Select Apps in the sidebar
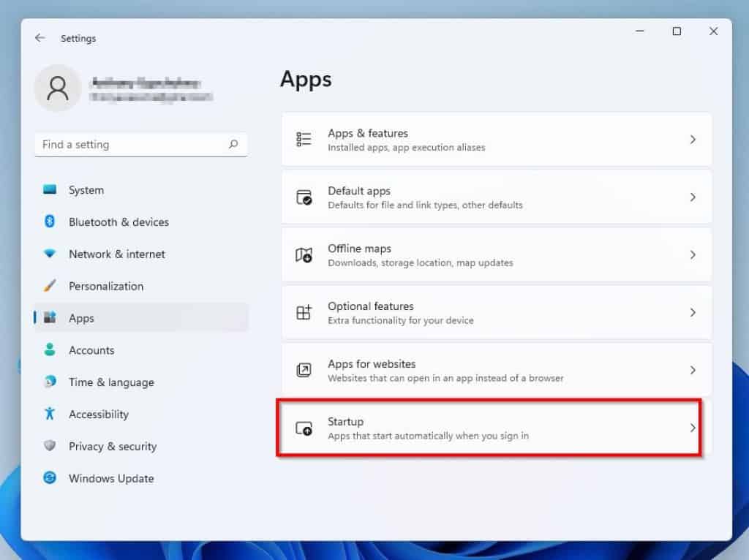The height and width of the screenshot is (560, 749). tap(141, 318)
